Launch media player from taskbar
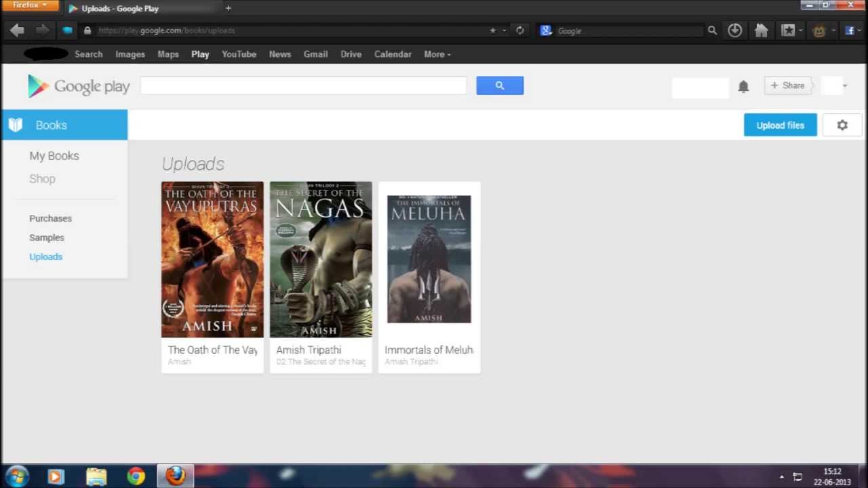Viewport: 868px width, 488px height. (x=56, y=476)
